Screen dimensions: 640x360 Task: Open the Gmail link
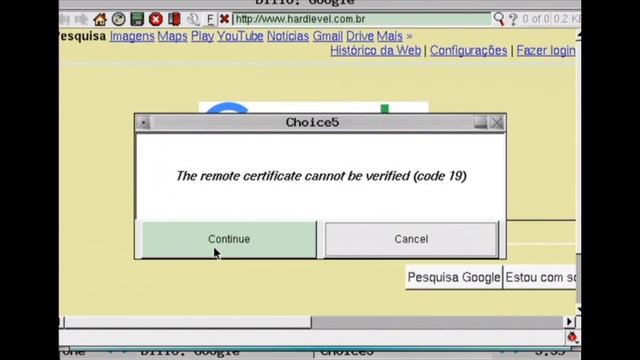pos(327,36)
